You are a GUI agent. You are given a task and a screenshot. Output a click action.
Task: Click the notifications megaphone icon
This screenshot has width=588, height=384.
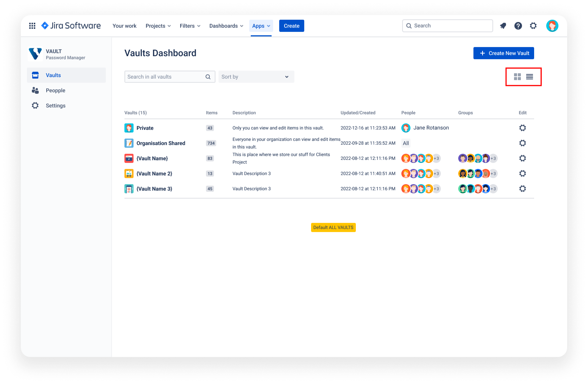click(x=503, y=25)
